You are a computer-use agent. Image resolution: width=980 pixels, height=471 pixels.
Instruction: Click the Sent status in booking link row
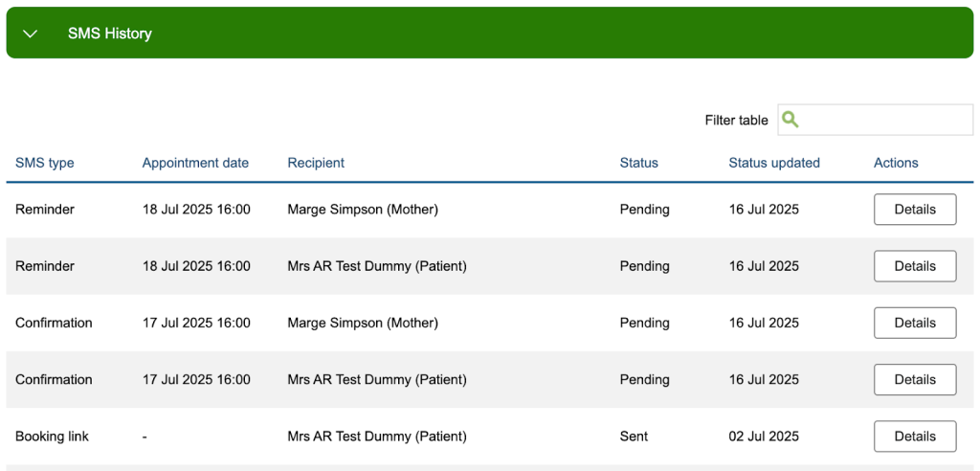pos(634,437)
